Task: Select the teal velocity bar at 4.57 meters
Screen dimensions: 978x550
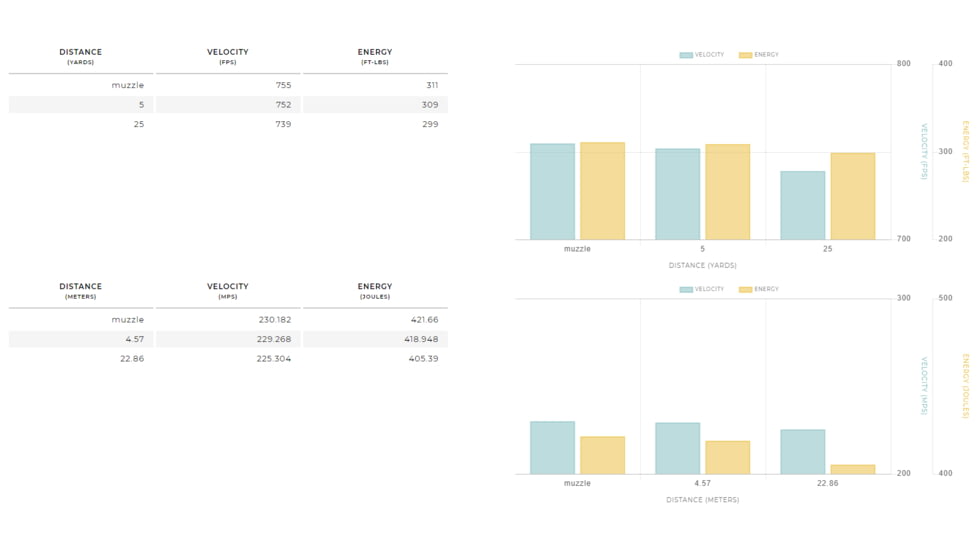Action: coord(677,448)
